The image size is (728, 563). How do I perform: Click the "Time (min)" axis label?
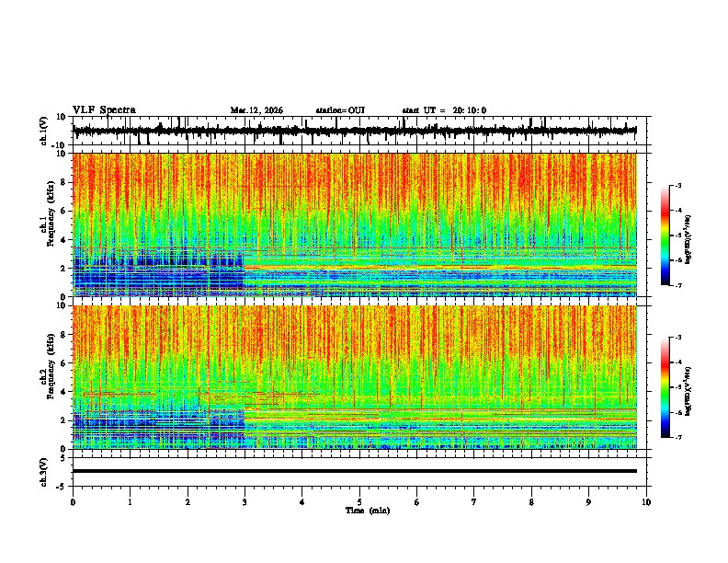368,511
